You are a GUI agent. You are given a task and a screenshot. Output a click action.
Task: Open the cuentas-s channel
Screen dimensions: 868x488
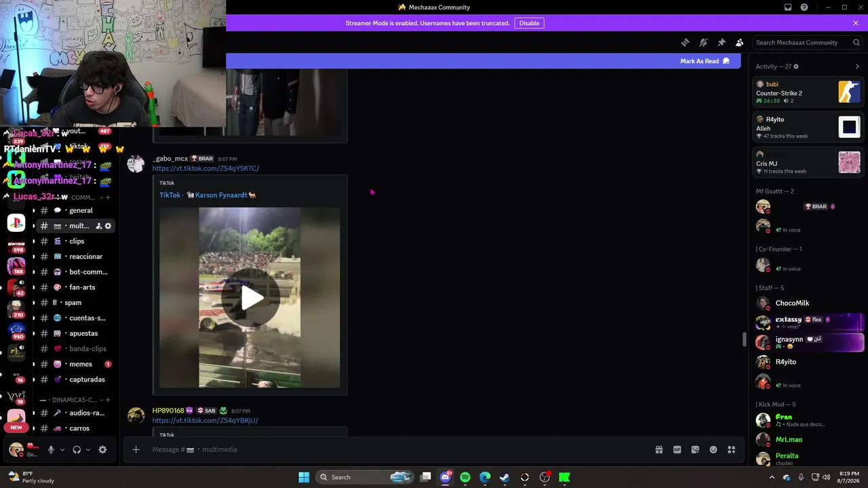pyautogui.click(x=75, y=318)
